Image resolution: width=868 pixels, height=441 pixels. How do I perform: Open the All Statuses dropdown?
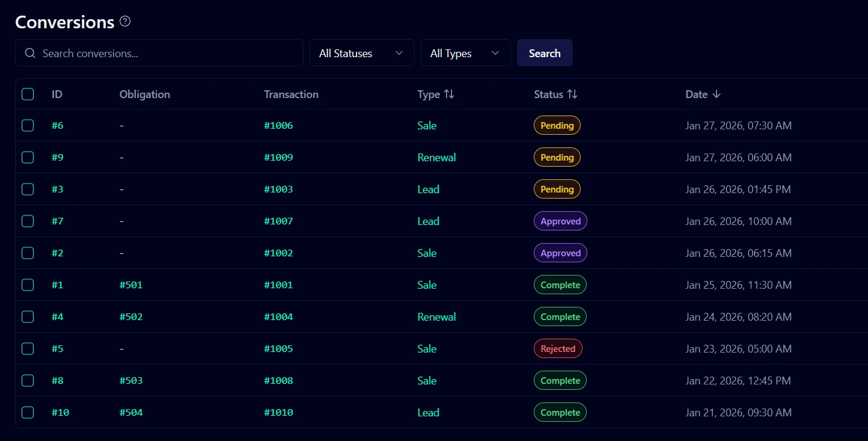362,53
